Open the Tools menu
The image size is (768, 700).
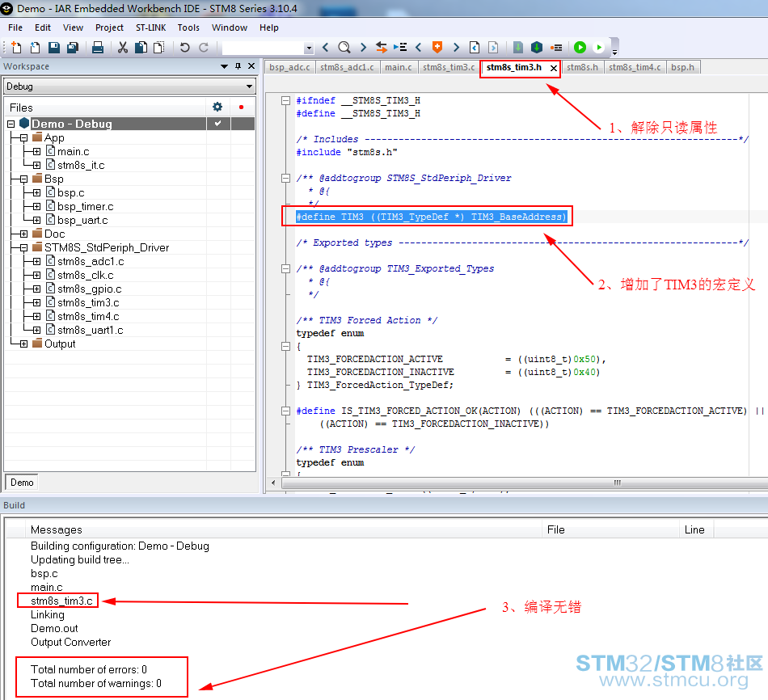(188, 27)
